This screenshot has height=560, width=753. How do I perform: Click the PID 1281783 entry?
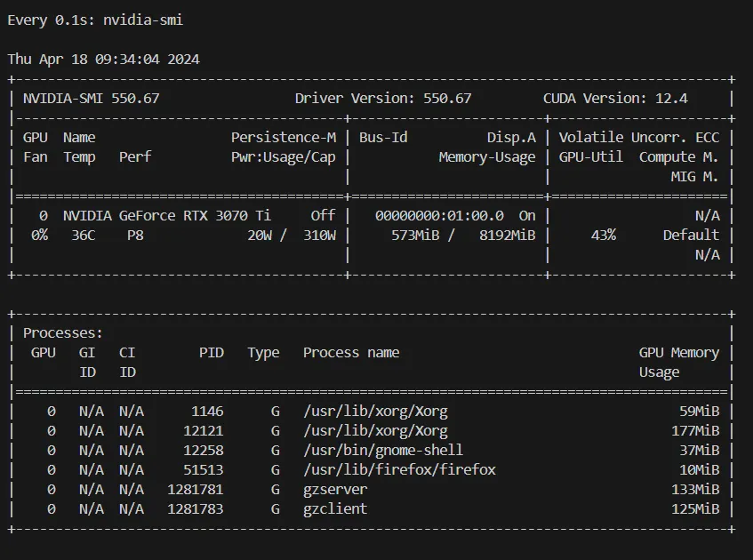(195, 508)
